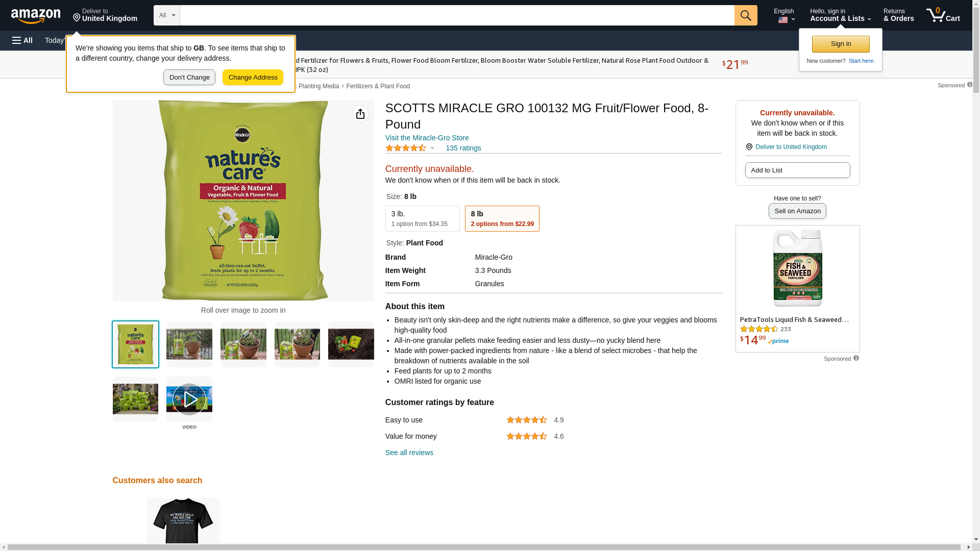The height and width of the screenshot is (551, 980).
Task: Open the Account & Lists menu
Action: coord(840,15)
